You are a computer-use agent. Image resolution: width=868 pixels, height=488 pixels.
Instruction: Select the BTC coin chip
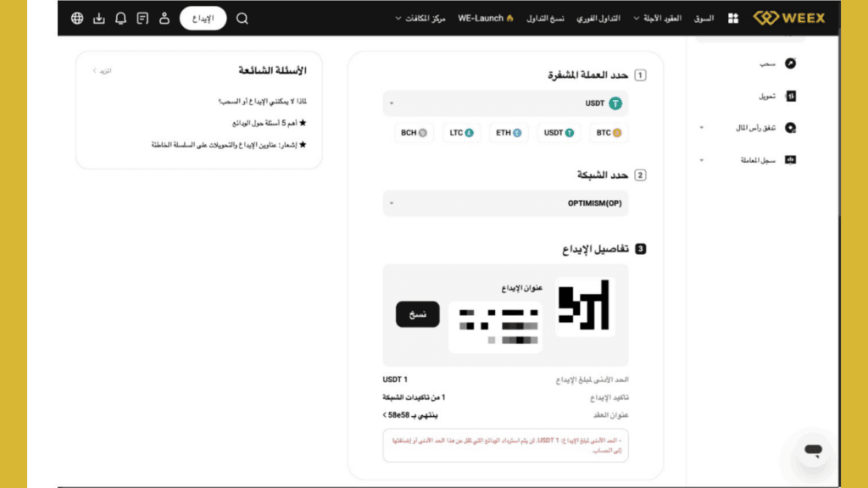[609, 133]
